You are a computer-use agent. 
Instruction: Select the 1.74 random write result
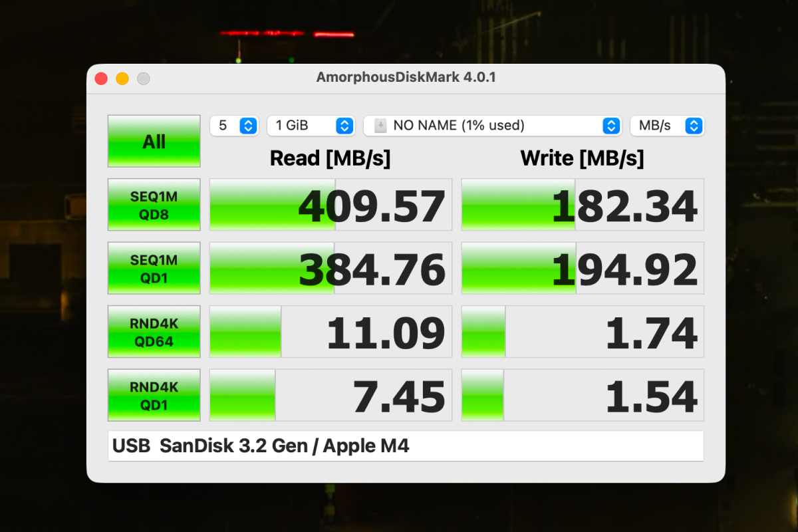pyautogui.click(x=583, y=332)
